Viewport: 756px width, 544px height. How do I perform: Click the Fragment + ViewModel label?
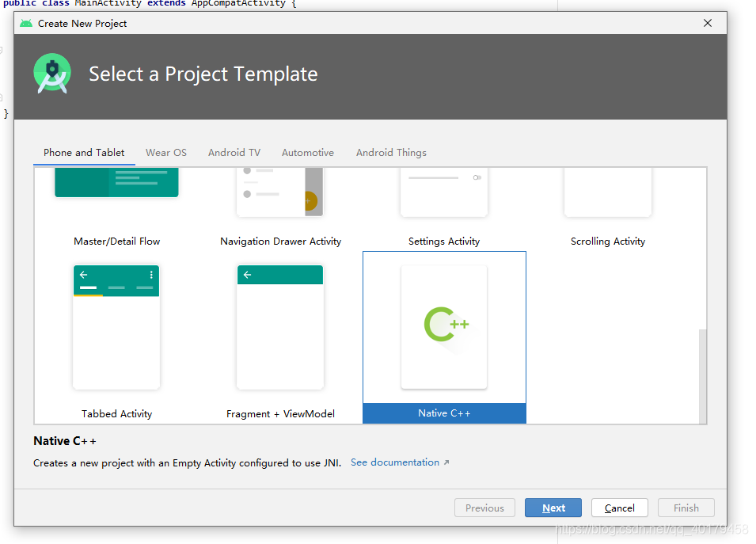[x=280, y=414]
